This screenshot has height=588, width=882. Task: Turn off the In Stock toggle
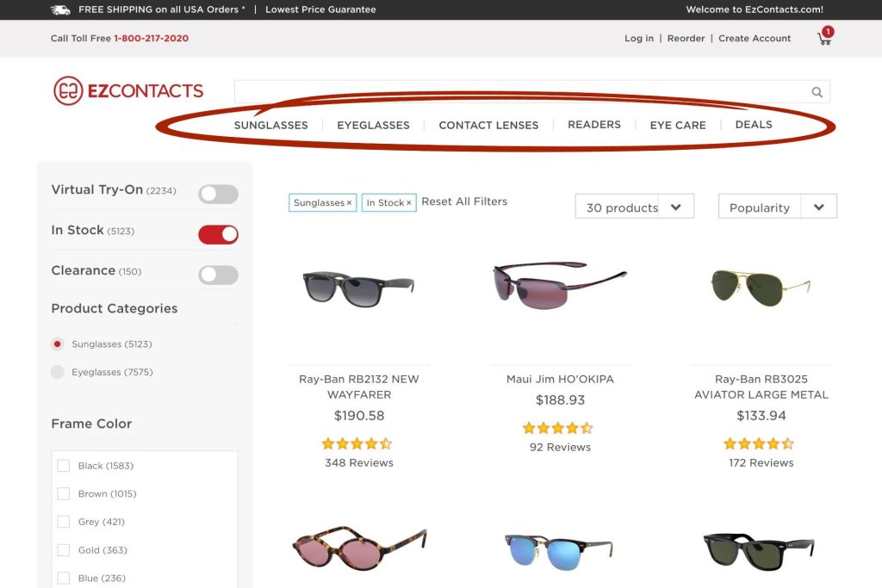pyautogui.click(x=218, y=235)
